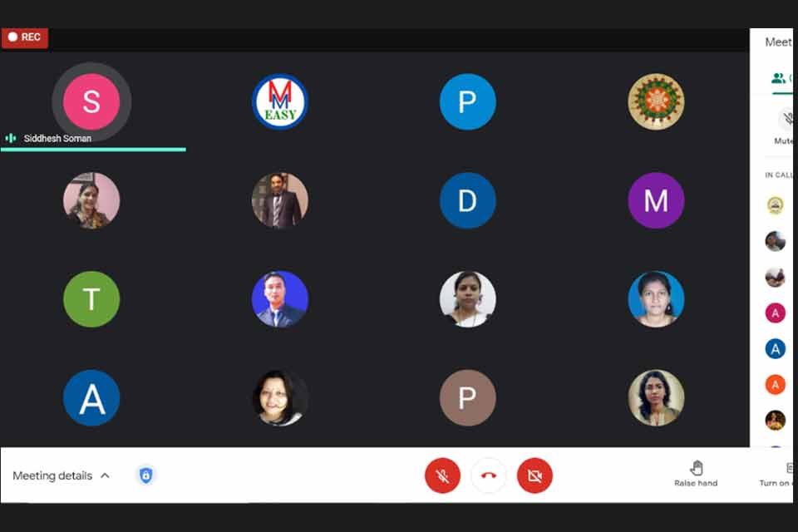The height and width of the screenshot is (532, 798).
Task: Turn on the camera with the red video button
Action: click(534, 475)
